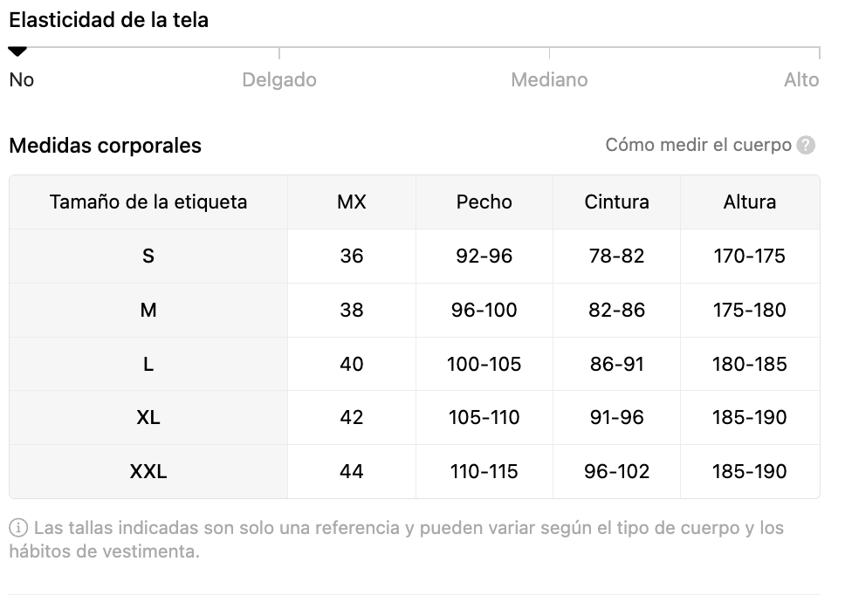Select the size XL row label

(x=148, y=417)
